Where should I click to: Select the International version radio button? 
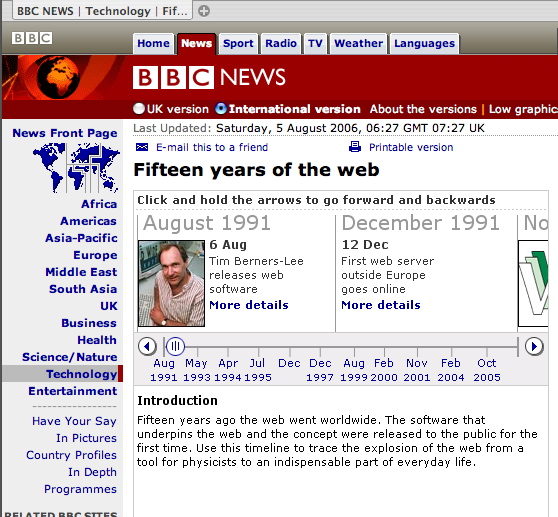point(221,109)
